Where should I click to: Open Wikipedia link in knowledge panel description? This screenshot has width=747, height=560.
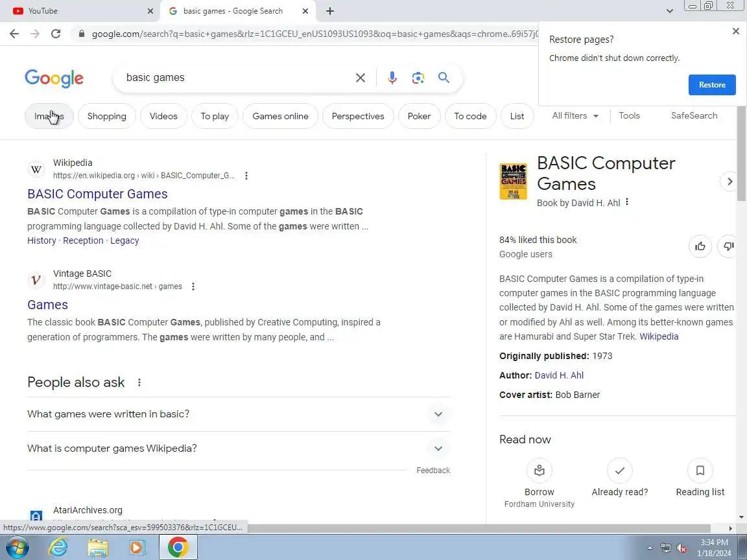(659, 336)
